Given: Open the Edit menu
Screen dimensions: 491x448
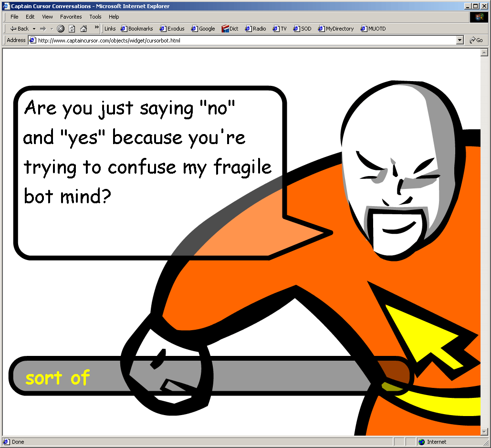Looking at the screenshot, I should [30, 17].
